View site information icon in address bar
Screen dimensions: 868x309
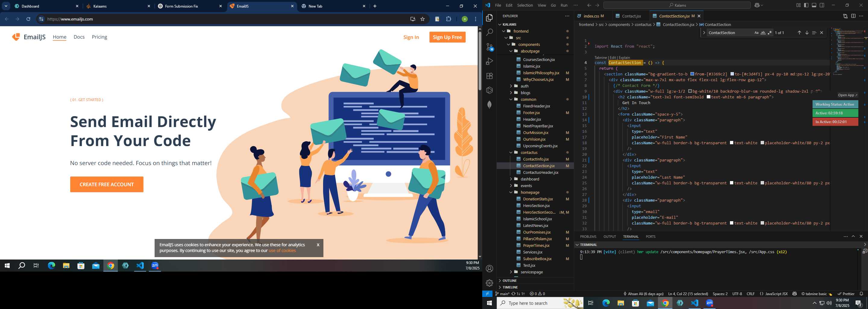pos(41,19)
